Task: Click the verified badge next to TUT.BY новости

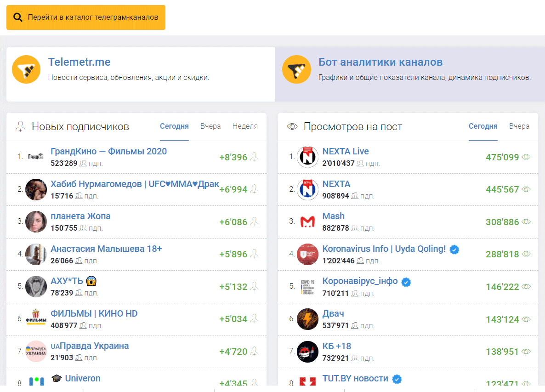Action: (397, 379)
